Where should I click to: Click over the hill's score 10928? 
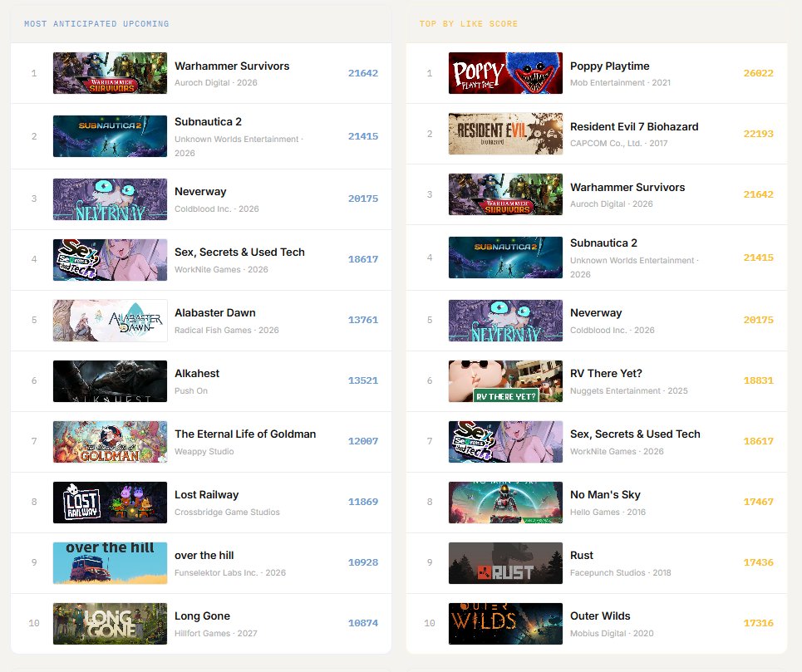pos(362,562)
